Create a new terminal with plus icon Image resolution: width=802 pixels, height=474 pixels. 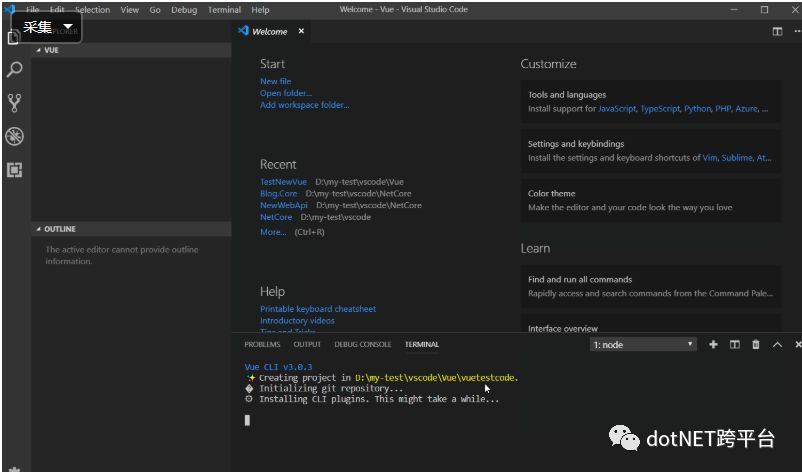pos(713,345)
